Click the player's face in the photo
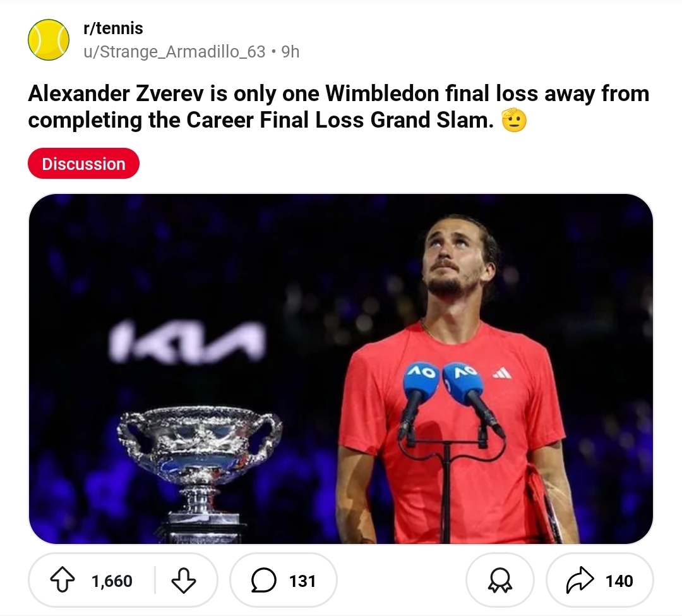Image resolution: width=682 pixels, height=616 pixels. 452,256
